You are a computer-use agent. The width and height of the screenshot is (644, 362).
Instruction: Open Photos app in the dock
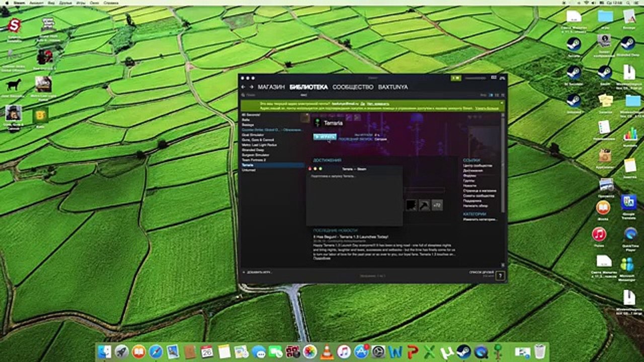pos(309,351)
